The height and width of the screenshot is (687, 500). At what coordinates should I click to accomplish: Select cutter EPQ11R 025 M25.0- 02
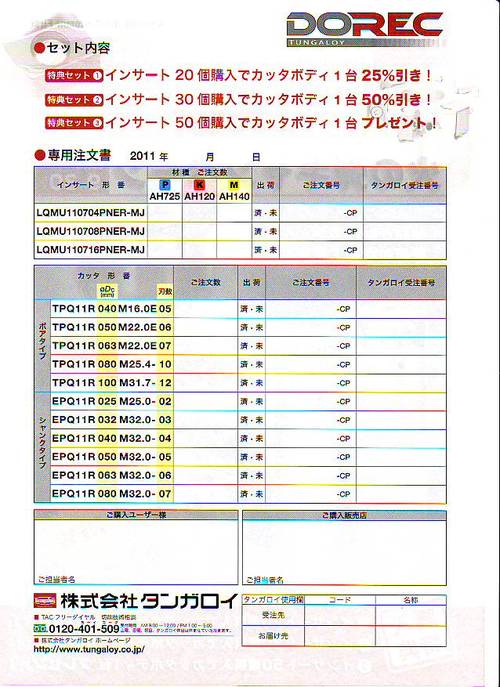pyautogui.click(x=112, y=401)
